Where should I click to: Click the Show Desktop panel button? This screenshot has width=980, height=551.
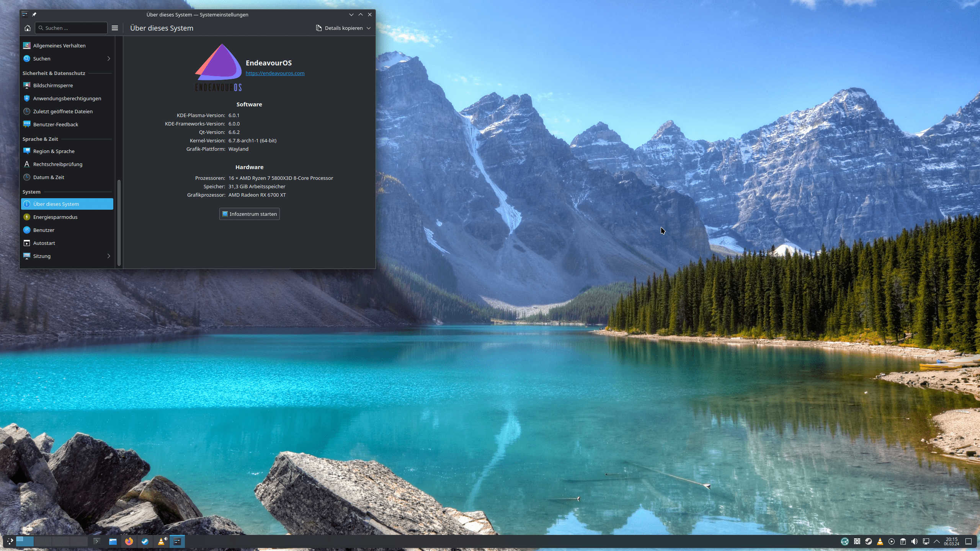(969, 541)
